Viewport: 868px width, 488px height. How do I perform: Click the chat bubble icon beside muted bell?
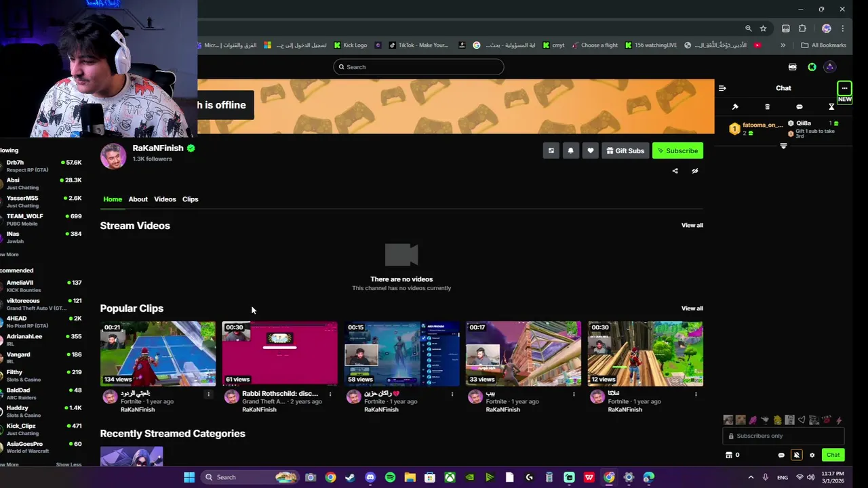pyautogui.click(x=781, y=455)
